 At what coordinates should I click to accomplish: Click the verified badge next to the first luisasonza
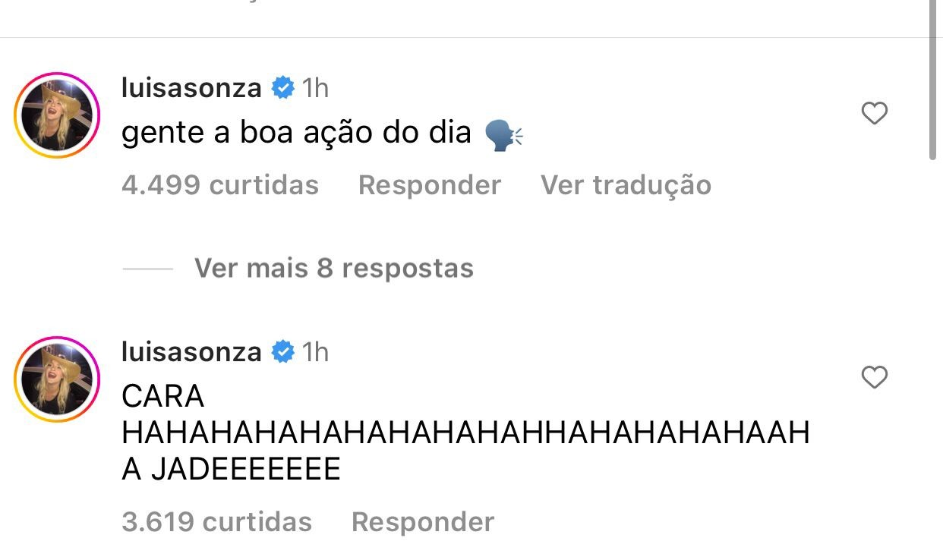pos(283,87)
